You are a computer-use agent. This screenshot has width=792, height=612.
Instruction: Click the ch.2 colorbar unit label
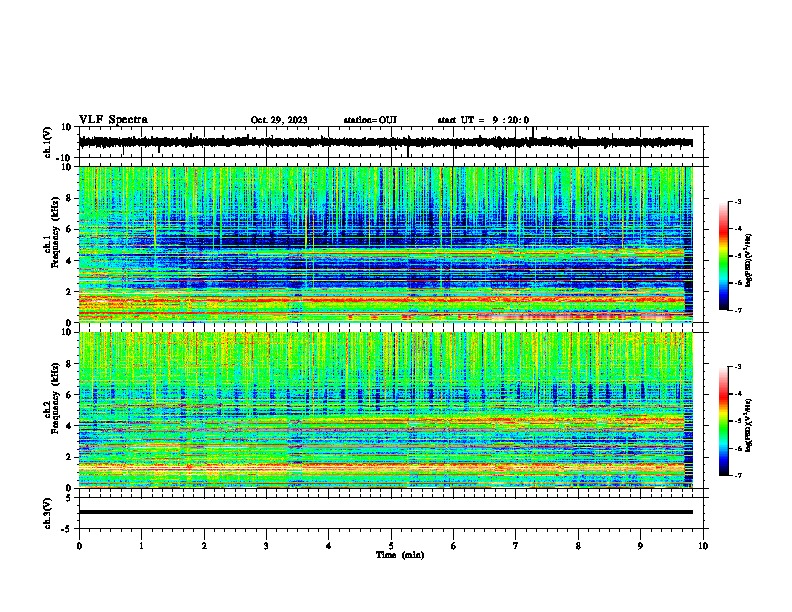coord(749,424)
